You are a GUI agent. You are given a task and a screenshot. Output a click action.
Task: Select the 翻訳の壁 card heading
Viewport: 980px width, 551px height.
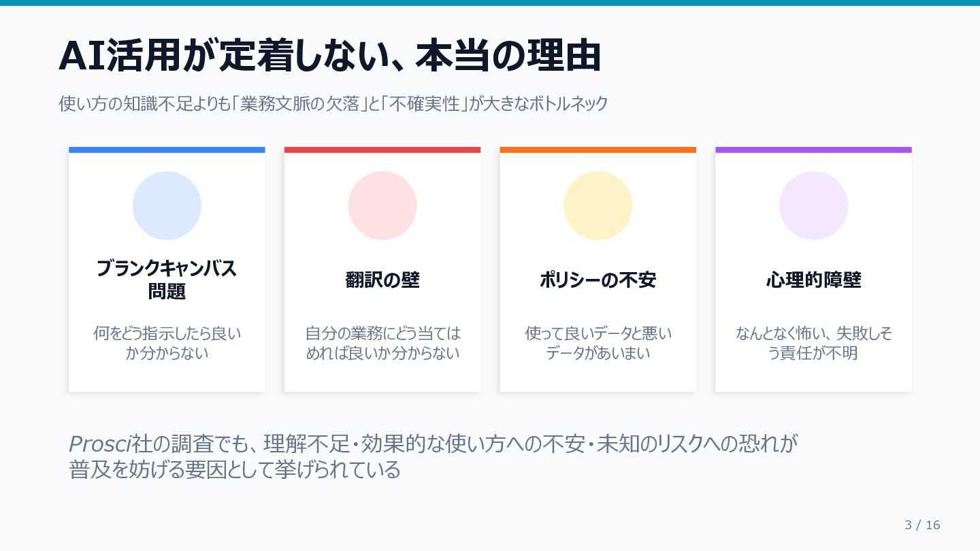pos(382,280)
